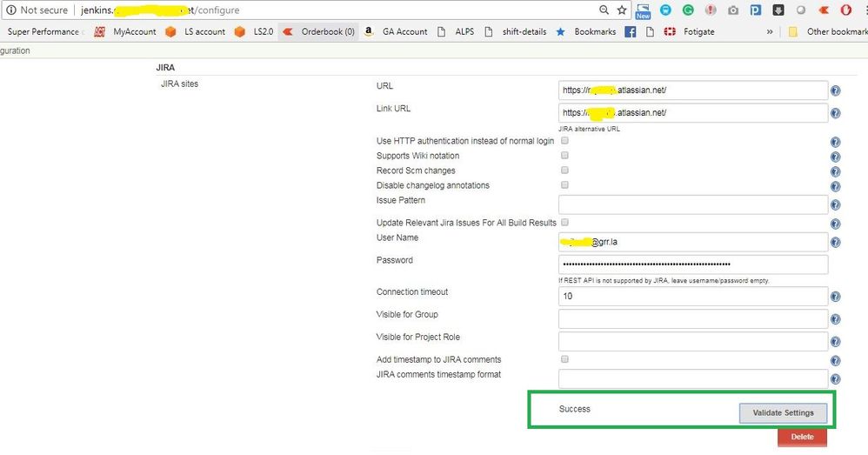Check Add timestamp to JIRA comments
Image resolution: width=868 pixels, height=455 pixels.
click(564, 359)
